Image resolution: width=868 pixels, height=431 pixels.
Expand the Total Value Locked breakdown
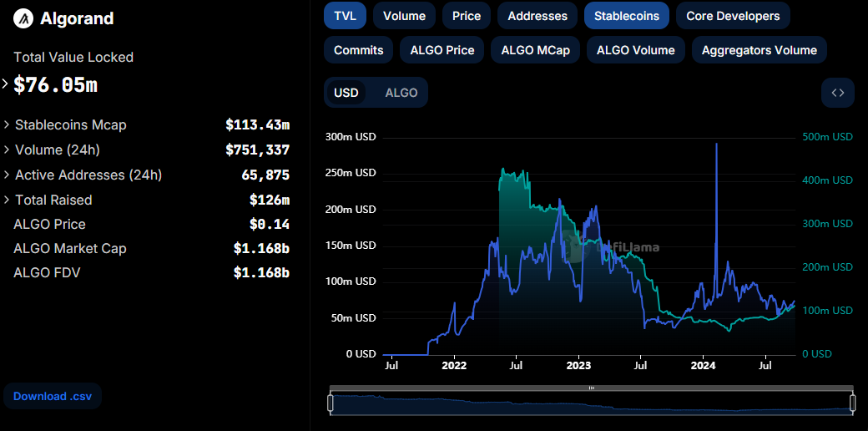(x=6, y=84)
